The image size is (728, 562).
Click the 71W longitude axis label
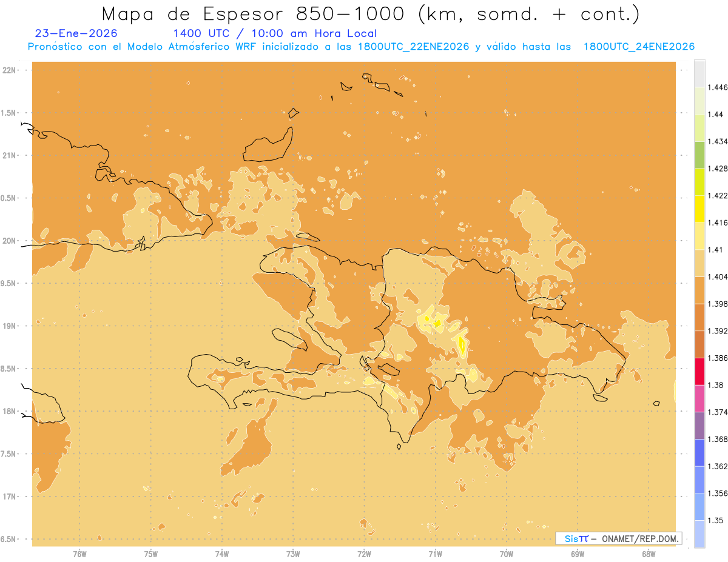point(435,554)
